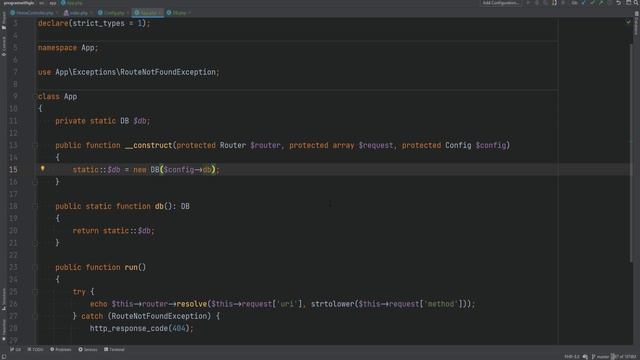
Task: Click line number 15 in the gutter
Action: (x=13, y=169)
